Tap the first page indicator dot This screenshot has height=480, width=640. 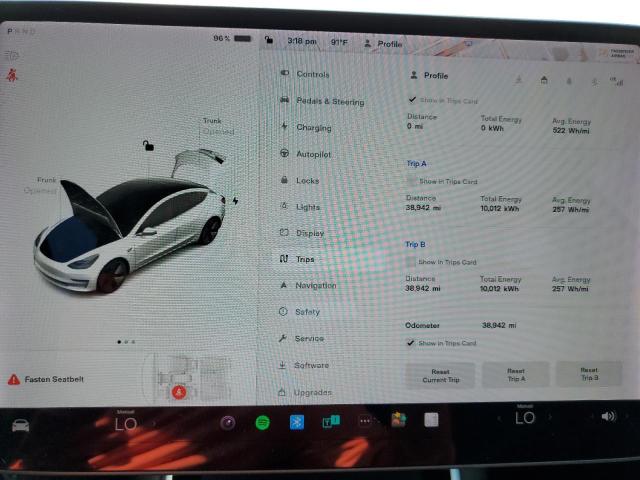(119, 342)
